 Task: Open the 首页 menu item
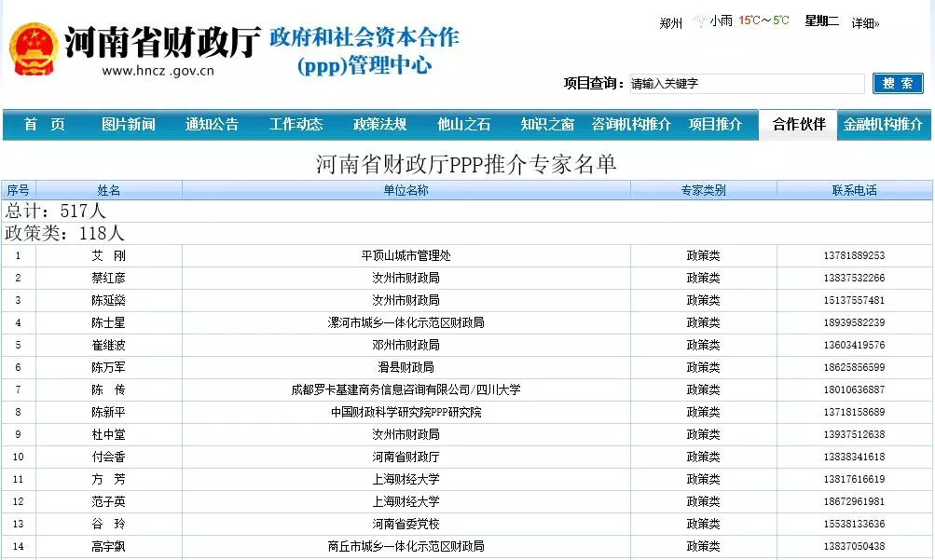pos(44,124)
